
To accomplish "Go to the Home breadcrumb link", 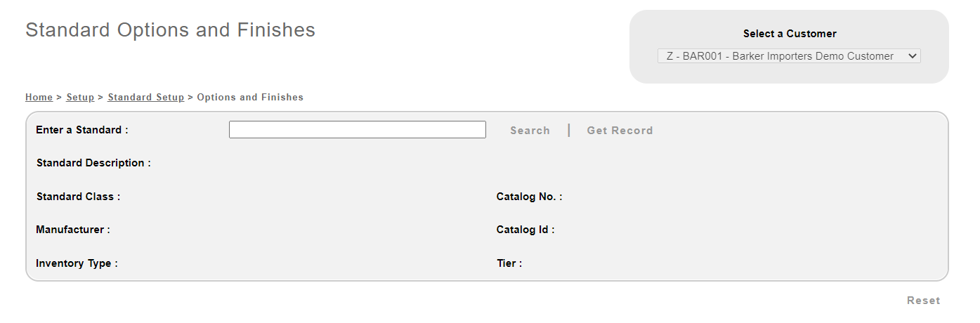I will pyautogui.click(x=39, y=98).
